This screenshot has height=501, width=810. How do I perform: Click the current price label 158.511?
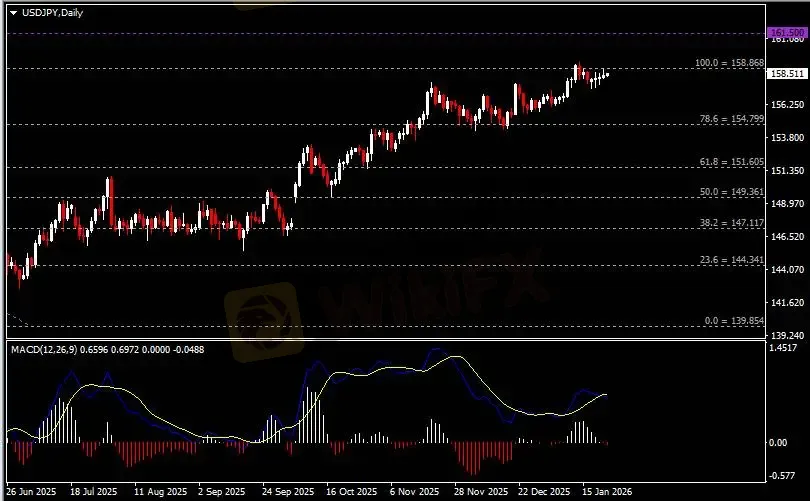pyautogui.click(x=787, y=73)
